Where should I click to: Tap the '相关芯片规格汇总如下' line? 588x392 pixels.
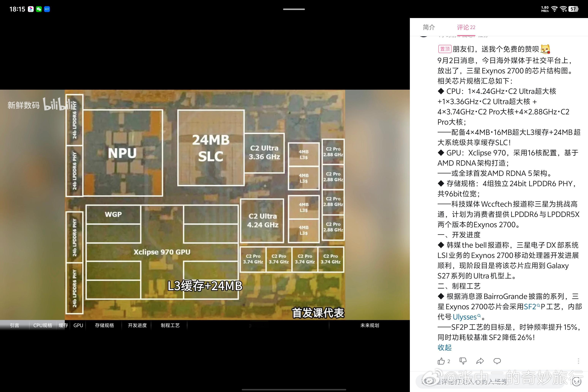[475, 81]
